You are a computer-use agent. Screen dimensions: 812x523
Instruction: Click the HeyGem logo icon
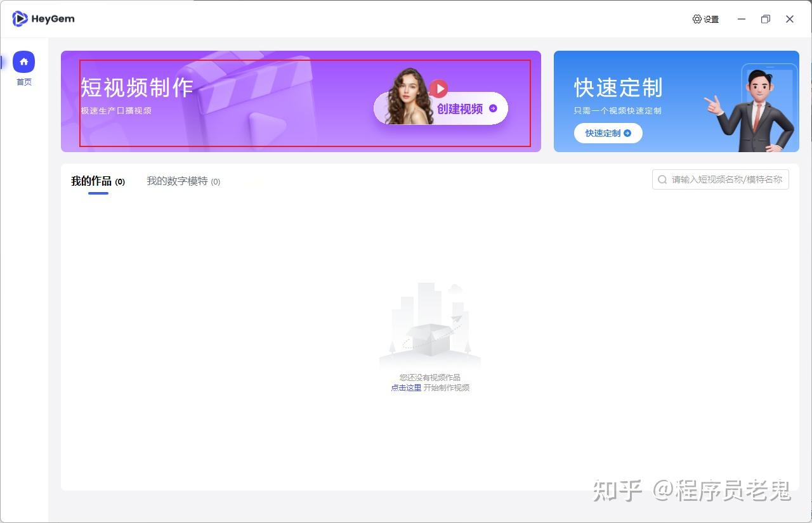[x=20, y=19]
